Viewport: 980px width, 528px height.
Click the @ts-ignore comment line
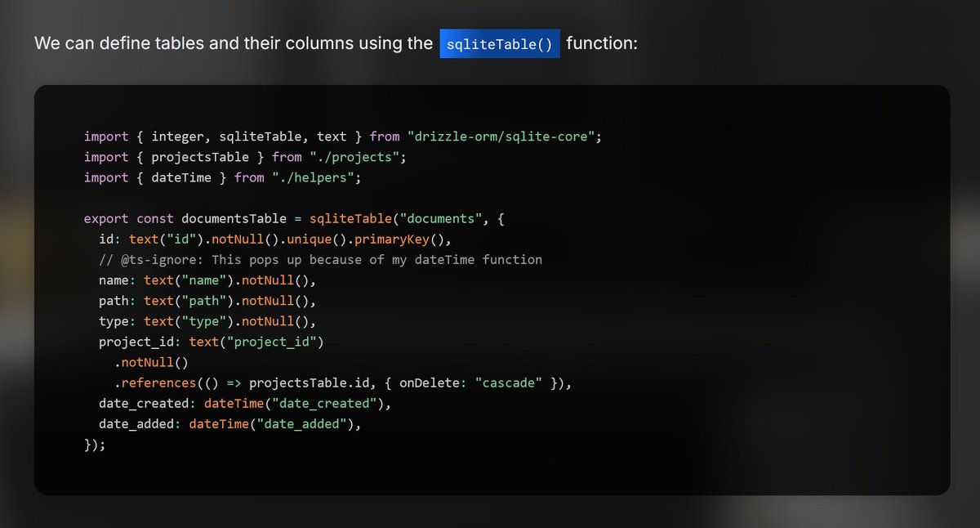pos(320,260)
